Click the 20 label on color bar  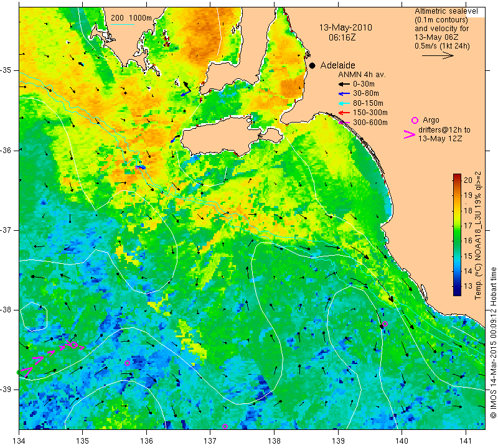pos(468,180)
